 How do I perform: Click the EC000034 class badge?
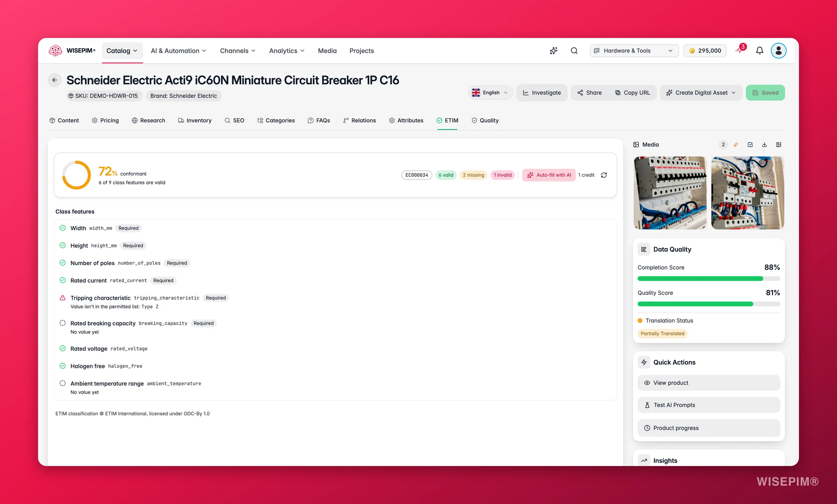click(x=417, y=175)
